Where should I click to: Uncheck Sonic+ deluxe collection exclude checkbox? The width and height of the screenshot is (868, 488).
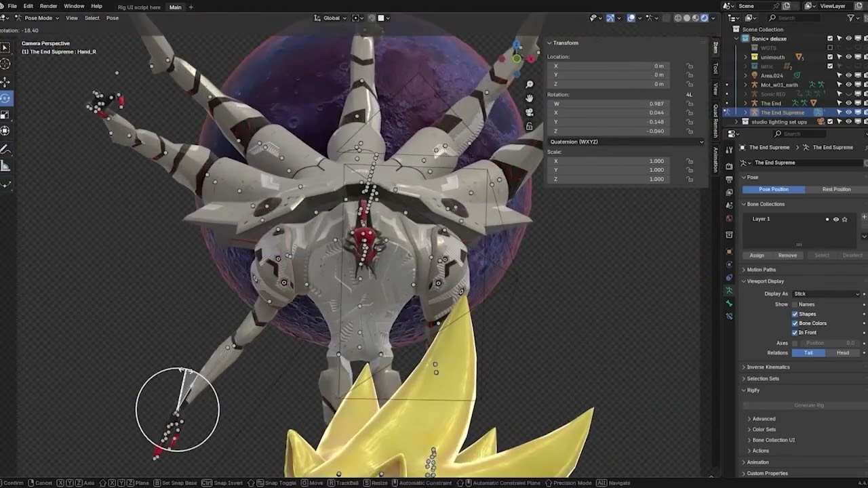[830, 39]
